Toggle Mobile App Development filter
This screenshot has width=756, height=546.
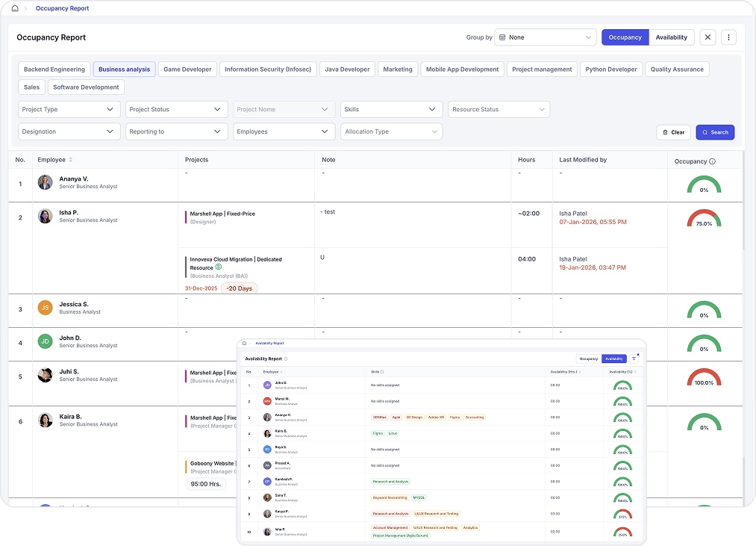463,69
